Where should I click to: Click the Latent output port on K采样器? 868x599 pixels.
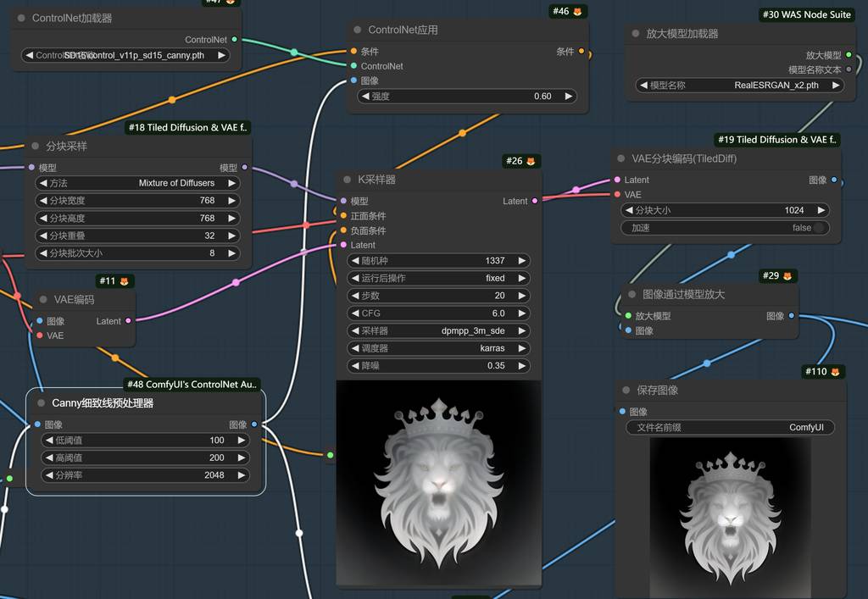pyautogui.click(x=534, y=202)
